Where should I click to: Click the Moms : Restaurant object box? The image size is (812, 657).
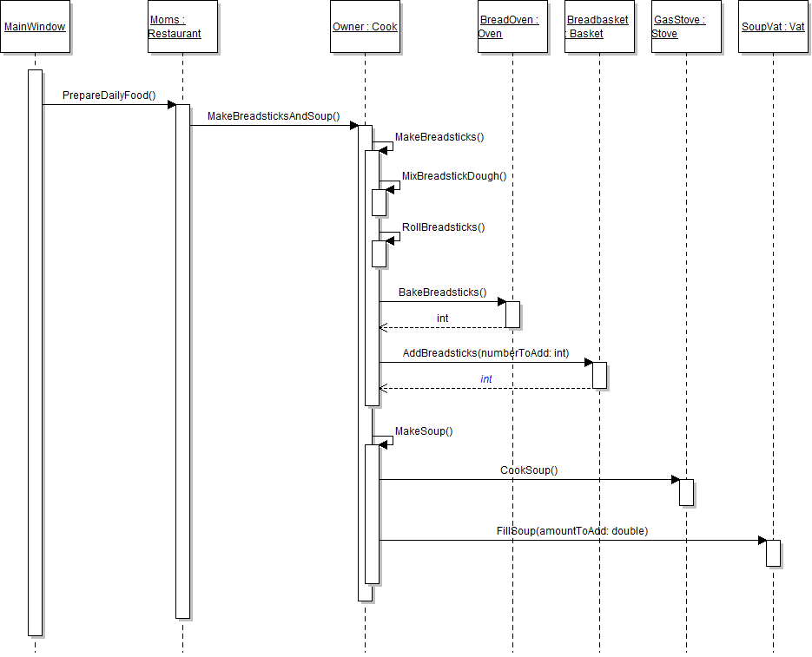pos(182,27)
